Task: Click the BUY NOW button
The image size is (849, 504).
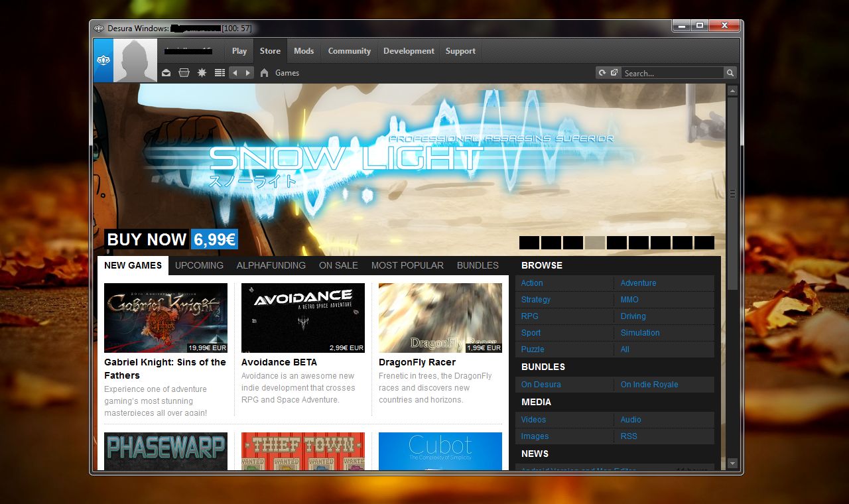Action: coord(147,239)
